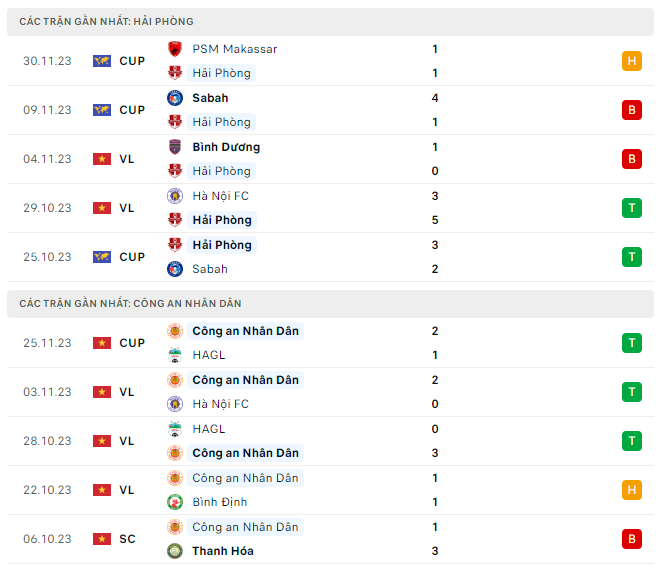
Task: Click the 22.10.23 match date
Action: (47, 490)
